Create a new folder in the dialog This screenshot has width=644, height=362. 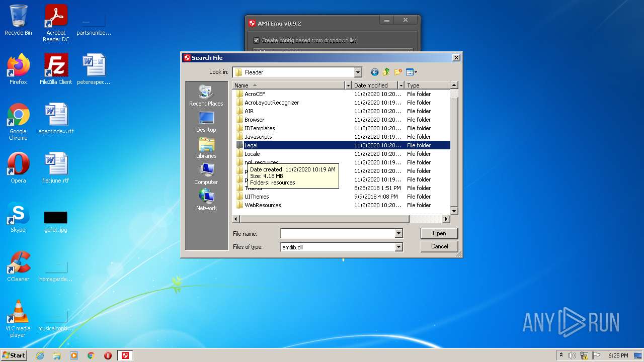[398, 72]
